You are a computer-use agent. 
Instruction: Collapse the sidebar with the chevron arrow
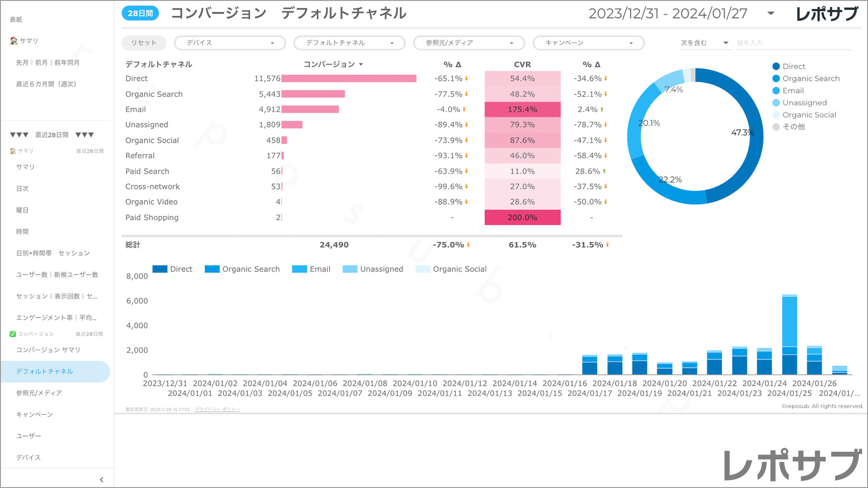101,480
